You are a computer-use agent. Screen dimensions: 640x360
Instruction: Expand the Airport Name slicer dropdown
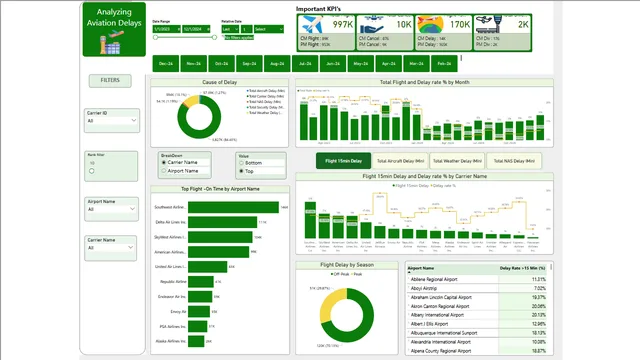(132, 209)
